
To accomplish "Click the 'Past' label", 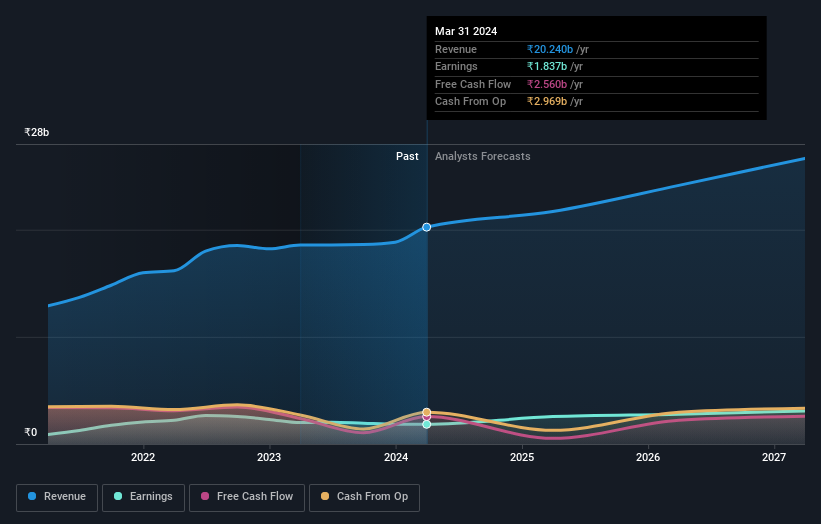I will click(x=407, y=157).
